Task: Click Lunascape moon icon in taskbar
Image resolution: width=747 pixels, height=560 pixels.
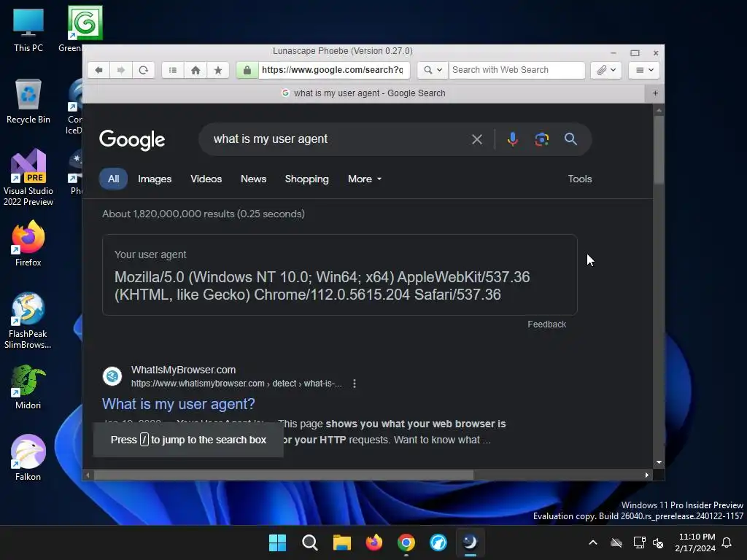Action: point(471,542)
